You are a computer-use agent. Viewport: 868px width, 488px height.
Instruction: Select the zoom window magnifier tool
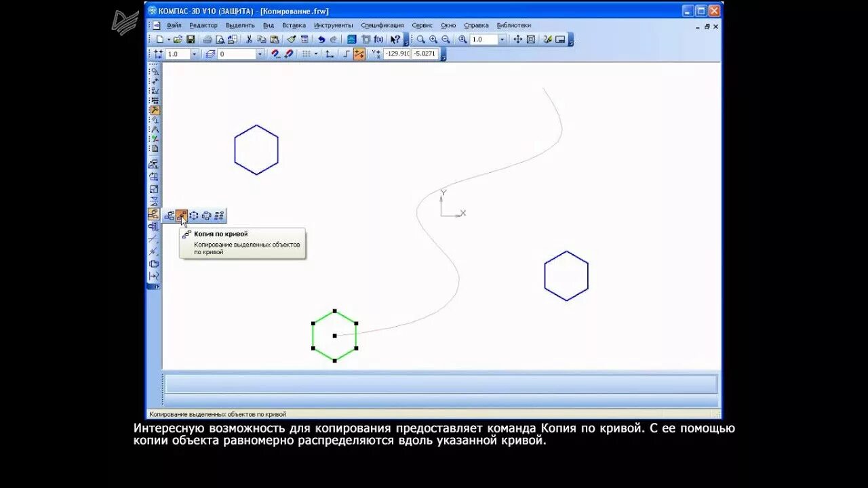coord(421,39)
